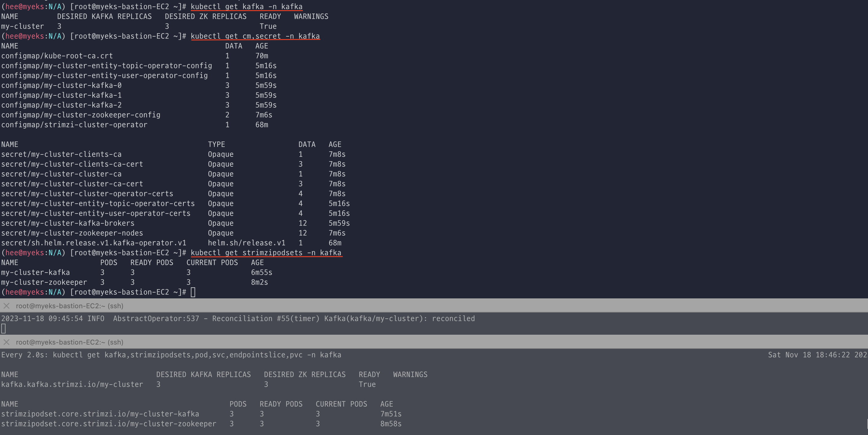
Task: Click the configmap/my-cluster-zookeeper-config entry
Action: (81, 115)
